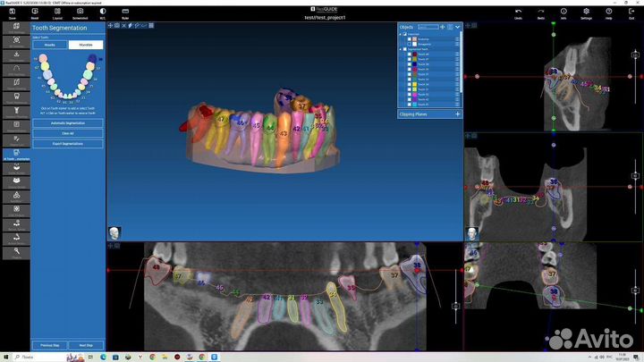The height and width of the screenshot is (362, 644).
Task: Take a capture with the Screenshot tool
Action: pyautogui.click(x=80, y=11)
